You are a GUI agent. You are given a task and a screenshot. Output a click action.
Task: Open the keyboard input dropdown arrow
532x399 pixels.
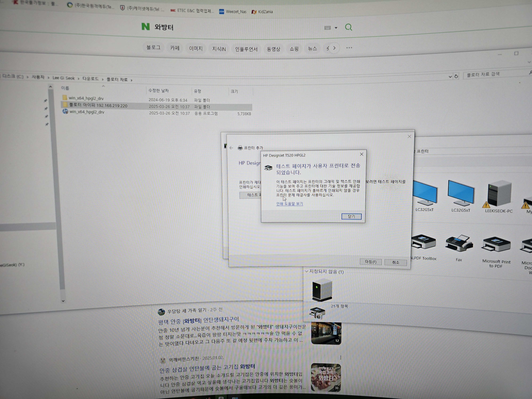point(336,28)
